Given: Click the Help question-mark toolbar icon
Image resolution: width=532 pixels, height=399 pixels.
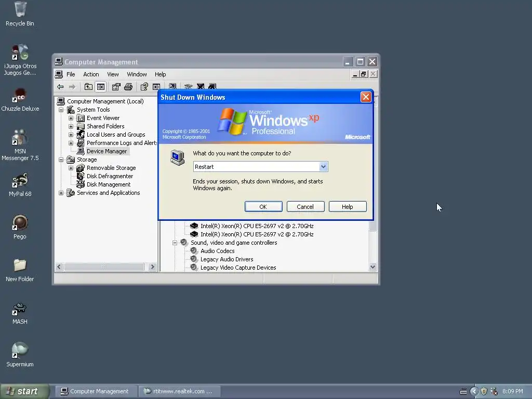Looking at the screenshot, I should (144, 87).
